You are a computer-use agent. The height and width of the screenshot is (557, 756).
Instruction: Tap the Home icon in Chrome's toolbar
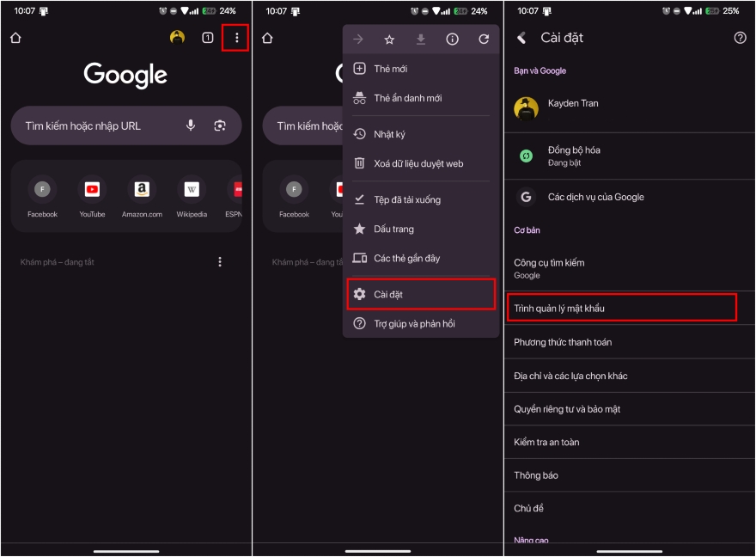[15, 39]
